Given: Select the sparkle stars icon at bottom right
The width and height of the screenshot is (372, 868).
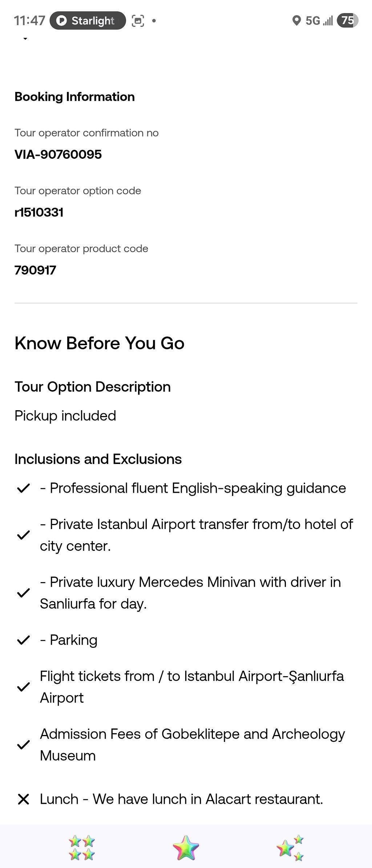Looking at the screenshot, I should click(290, 848).
